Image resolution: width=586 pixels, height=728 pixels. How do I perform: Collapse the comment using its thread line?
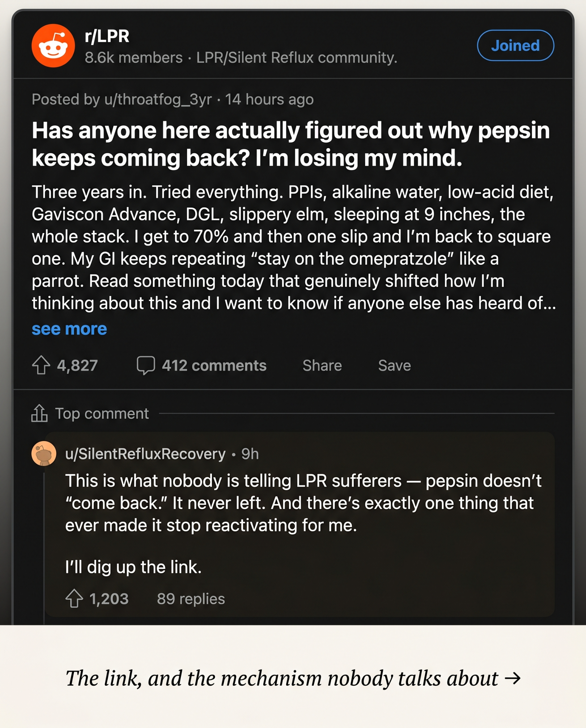point(44,547)
